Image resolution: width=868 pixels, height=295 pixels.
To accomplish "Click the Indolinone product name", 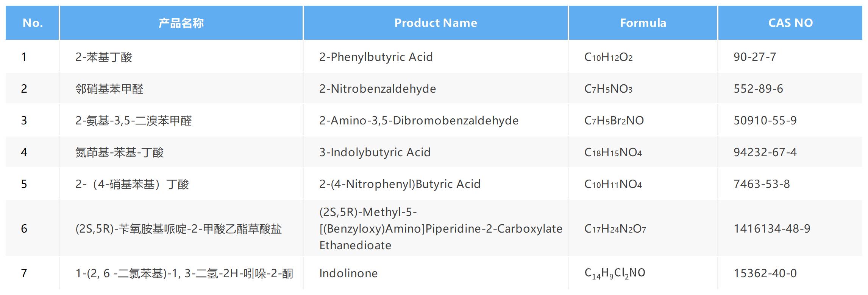I will [x=348, y=273].
